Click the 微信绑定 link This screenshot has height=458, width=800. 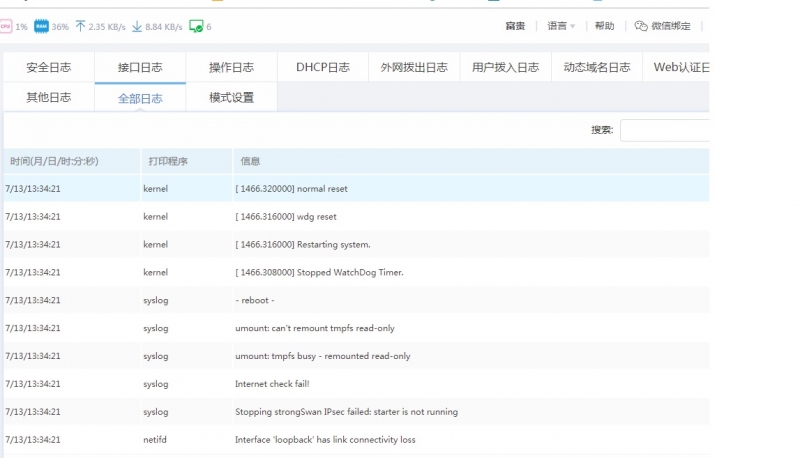click(670, 26)
